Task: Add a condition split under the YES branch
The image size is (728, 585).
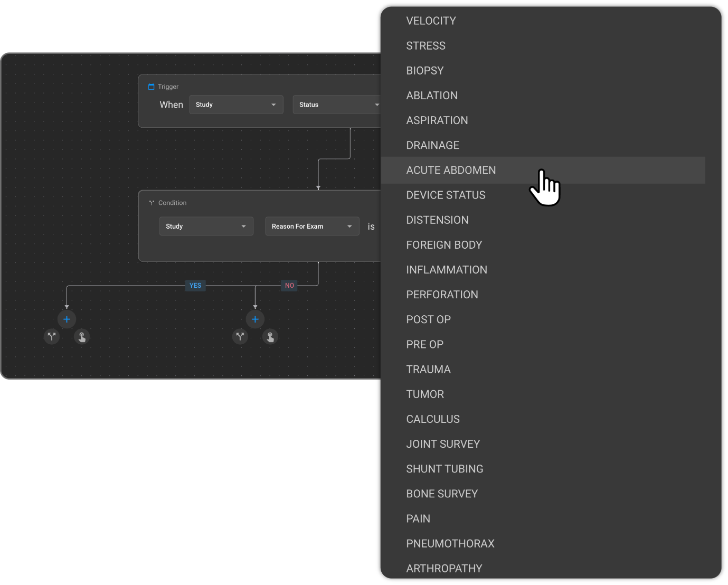Action: pos(52,336)
